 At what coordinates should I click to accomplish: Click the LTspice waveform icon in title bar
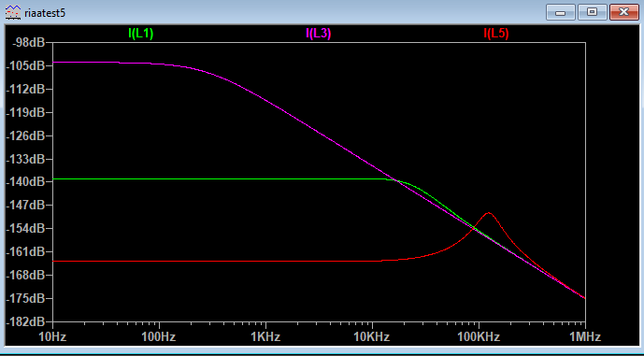tap(13, 13)
